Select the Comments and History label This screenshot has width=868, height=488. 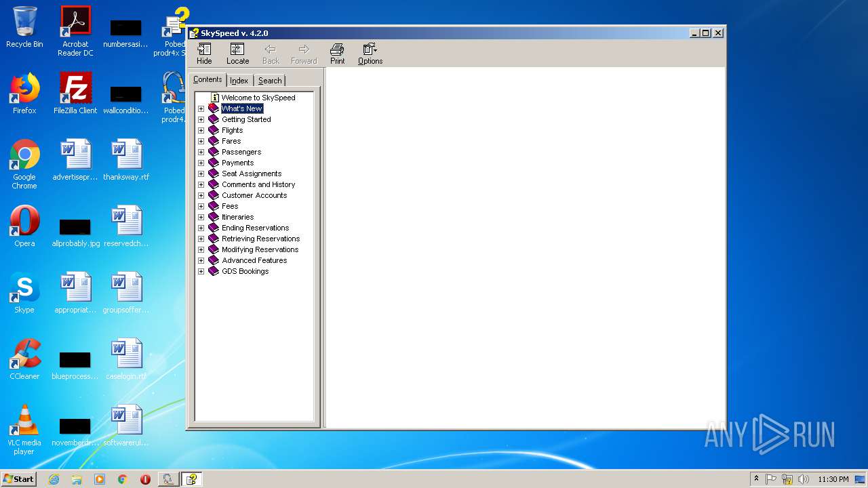tap(258, 184)
